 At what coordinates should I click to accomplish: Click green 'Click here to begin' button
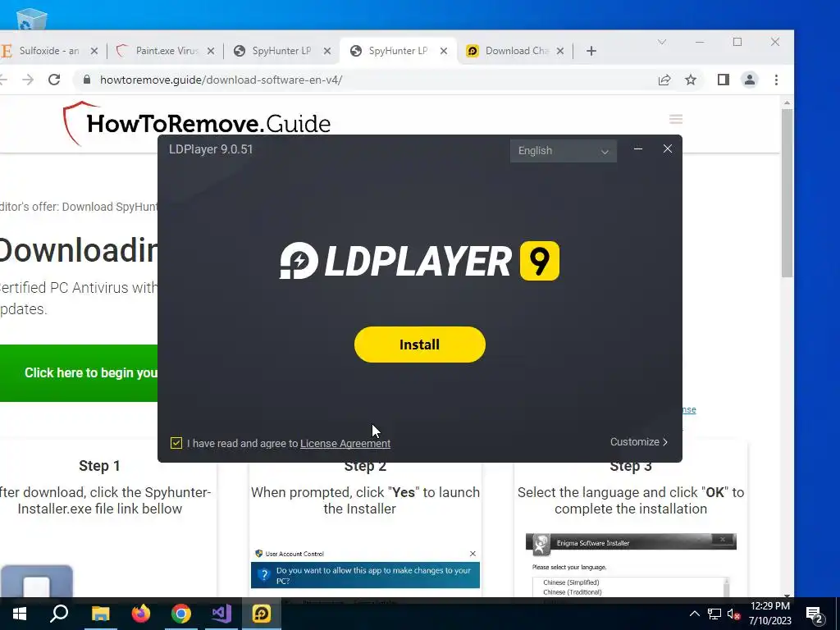coord(79,373)
